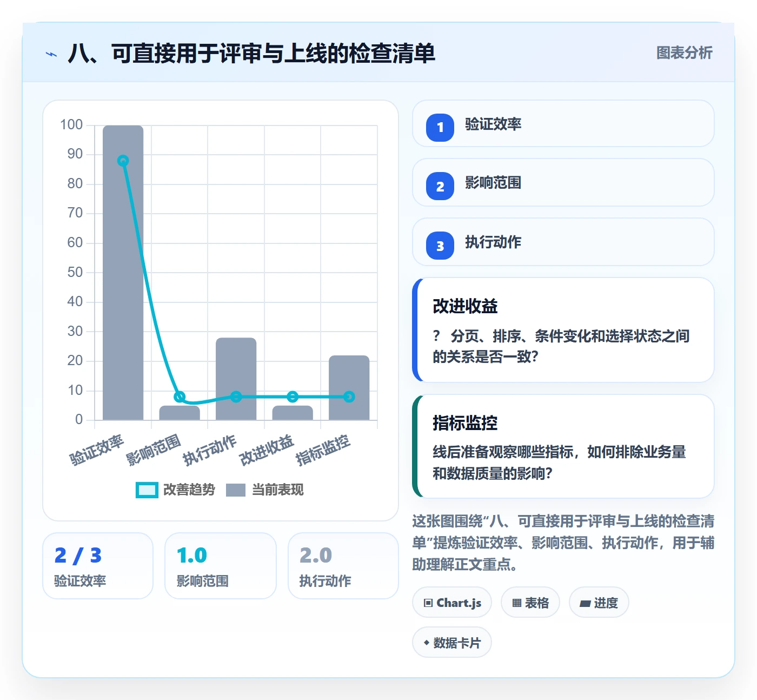This screenshot has height=700, width=757.
Task: Toggle the 改善趋势 legend swatch
Action: (147, 490)
